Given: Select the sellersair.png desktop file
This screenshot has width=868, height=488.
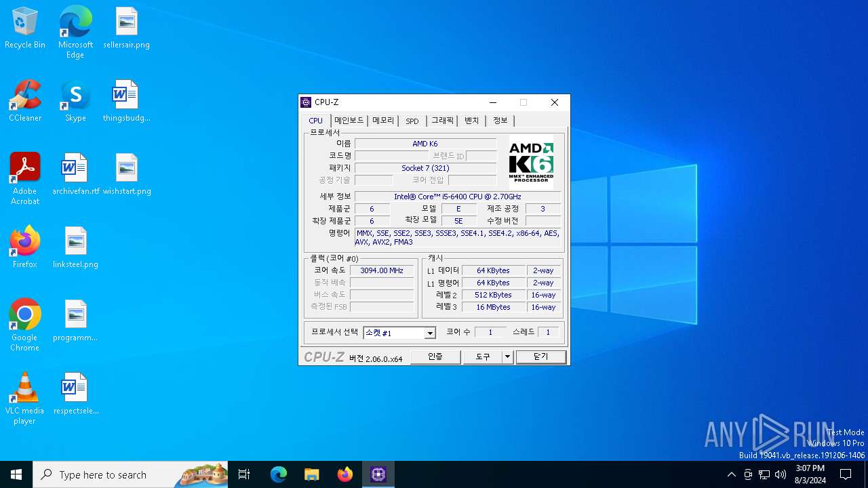Looking at the screenshot, I should coord(126,28).
